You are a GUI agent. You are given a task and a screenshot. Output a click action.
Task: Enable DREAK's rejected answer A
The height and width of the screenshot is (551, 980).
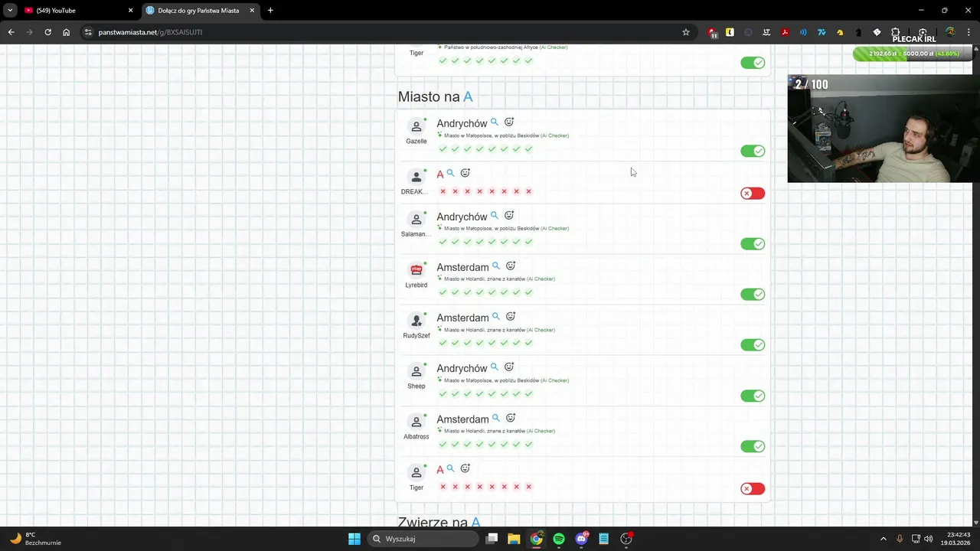pyautogui.click(x=753, y=193)
